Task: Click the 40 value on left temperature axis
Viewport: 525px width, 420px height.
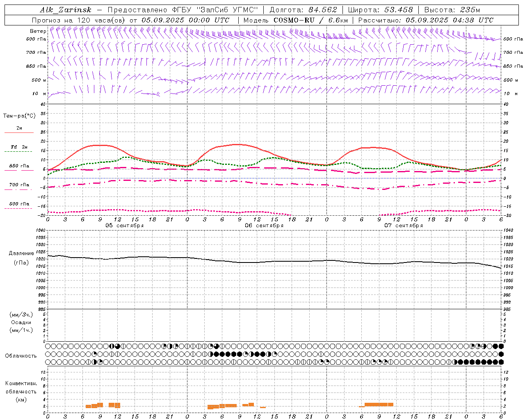Action: point(43,104)
